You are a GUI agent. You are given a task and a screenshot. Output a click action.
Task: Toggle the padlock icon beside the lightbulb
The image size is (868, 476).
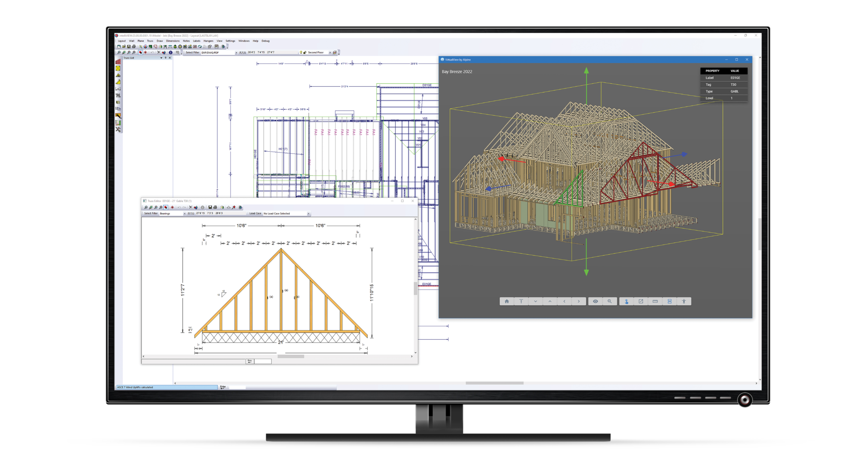coord(305,53)
